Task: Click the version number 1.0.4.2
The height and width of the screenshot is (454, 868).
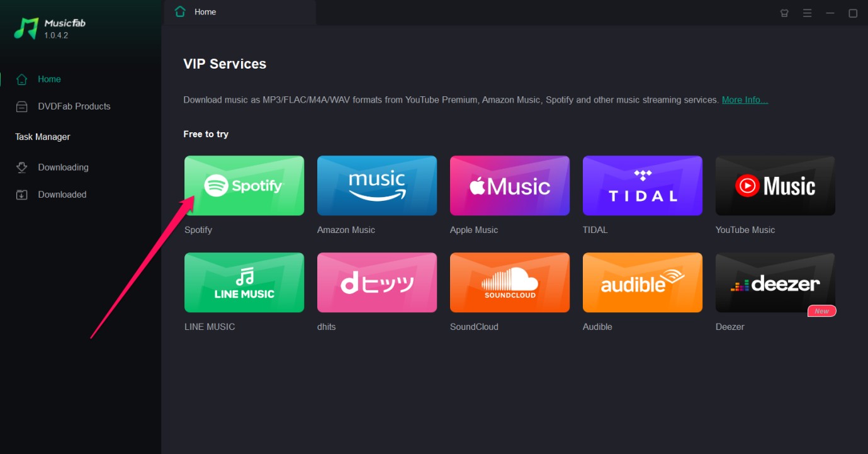Action: 56,35
